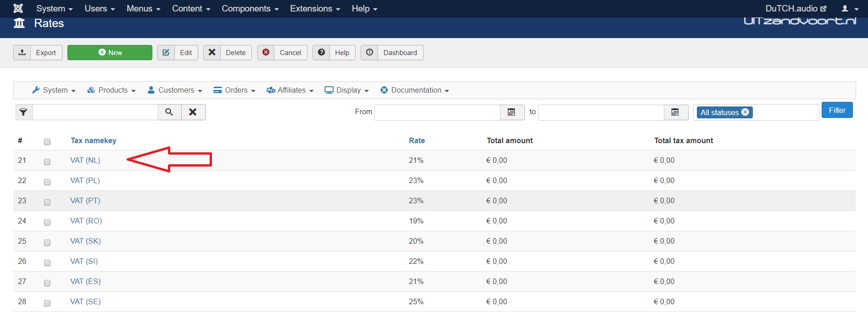
Task: Remove the All statuses tag
Action: click(x=745, y=112)
